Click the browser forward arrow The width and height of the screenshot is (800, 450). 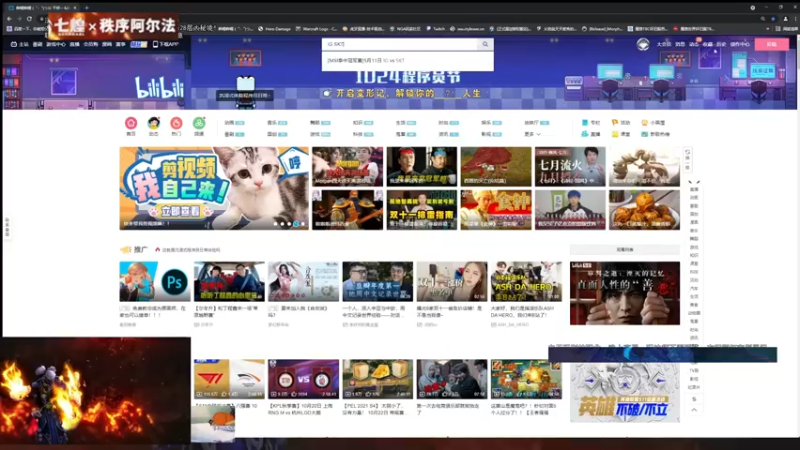19,19
